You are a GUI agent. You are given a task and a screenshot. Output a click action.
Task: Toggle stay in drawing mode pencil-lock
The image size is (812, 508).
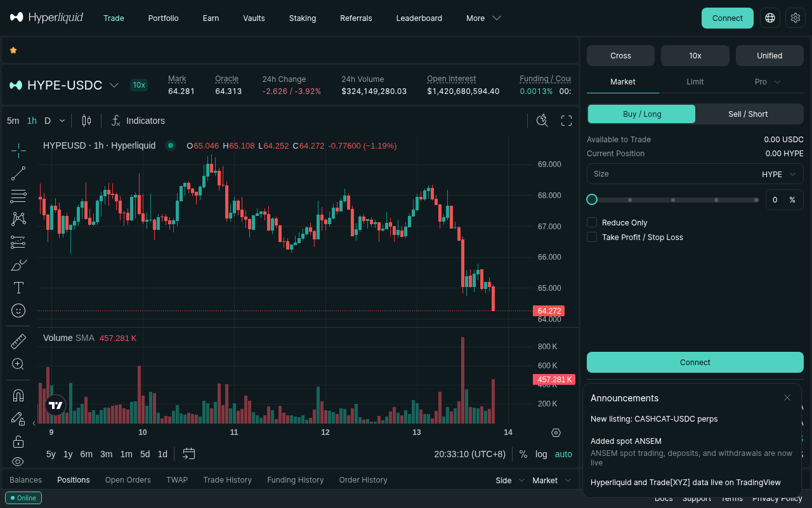point(18,418)
